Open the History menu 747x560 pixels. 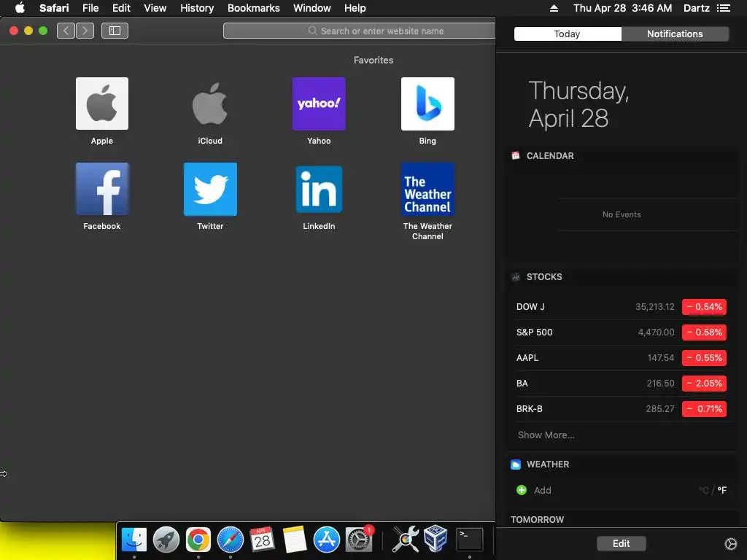pyautogui.click(x=197, y=8)
